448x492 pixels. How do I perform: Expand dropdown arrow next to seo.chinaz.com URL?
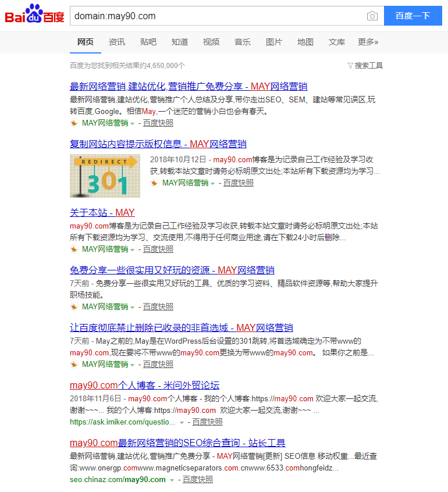pyautogui.click(x=172, y=480)
